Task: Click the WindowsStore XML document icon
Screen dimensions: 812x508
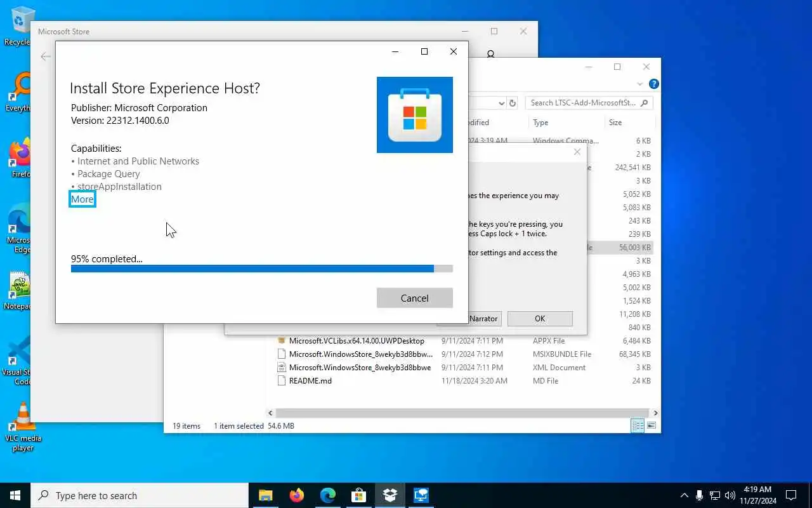Action: tap(282, 368)
